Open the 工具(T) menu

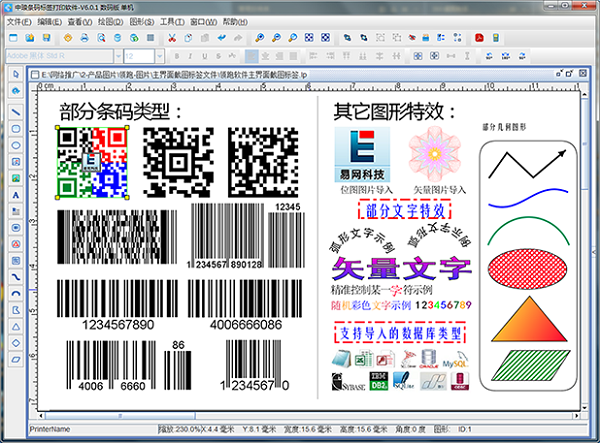171,21
